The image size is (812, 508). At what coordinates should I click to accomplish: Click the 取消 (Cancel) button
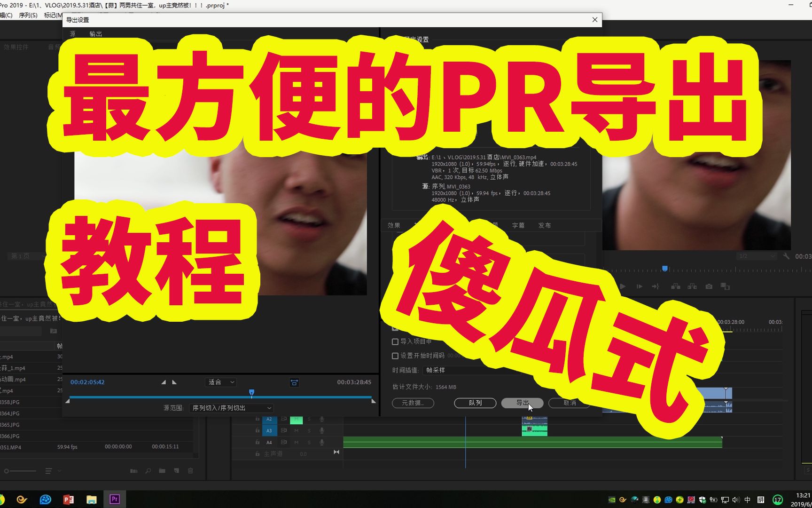click(570, 403)
